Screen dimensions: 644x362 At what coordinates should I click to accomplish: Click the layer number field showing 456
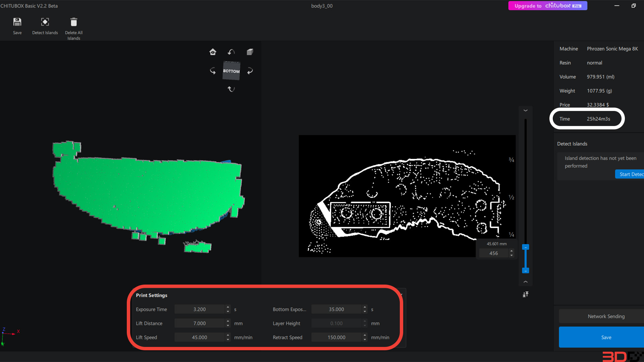494,253
